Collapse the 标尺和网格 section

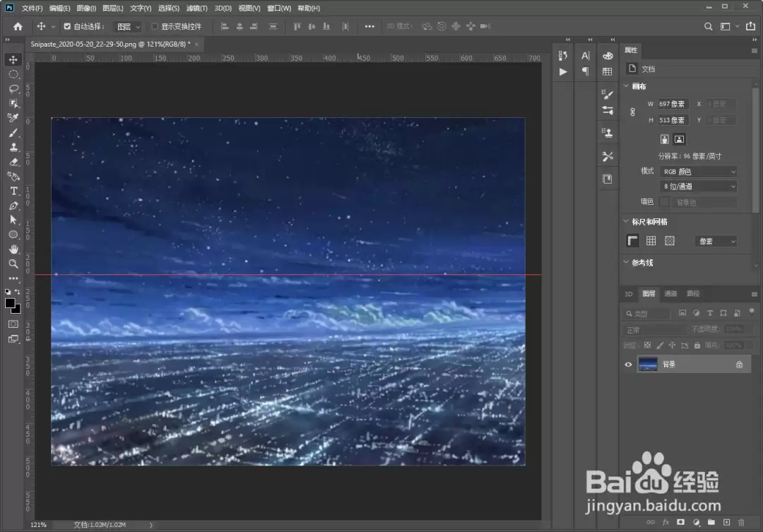click(626, 221)
